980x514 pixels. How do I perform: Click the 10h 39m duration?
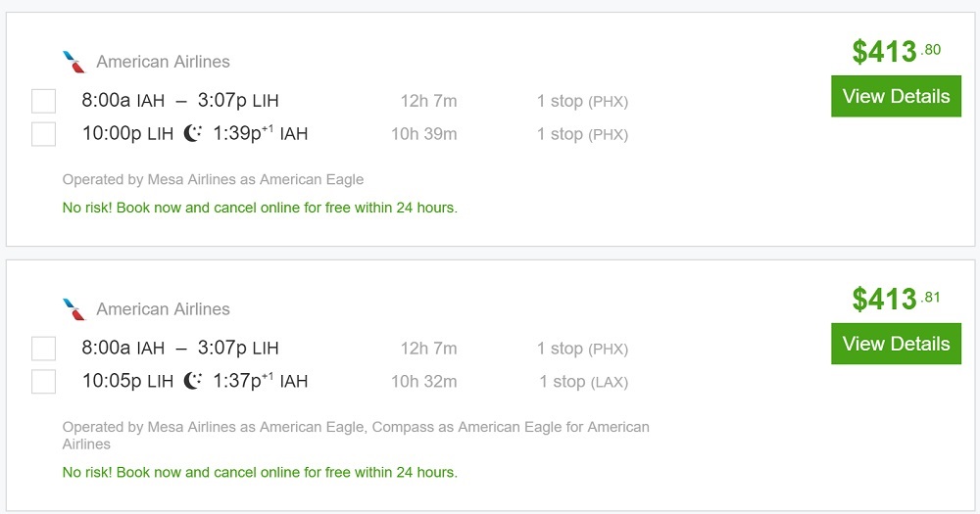click(x=423, y=134)
